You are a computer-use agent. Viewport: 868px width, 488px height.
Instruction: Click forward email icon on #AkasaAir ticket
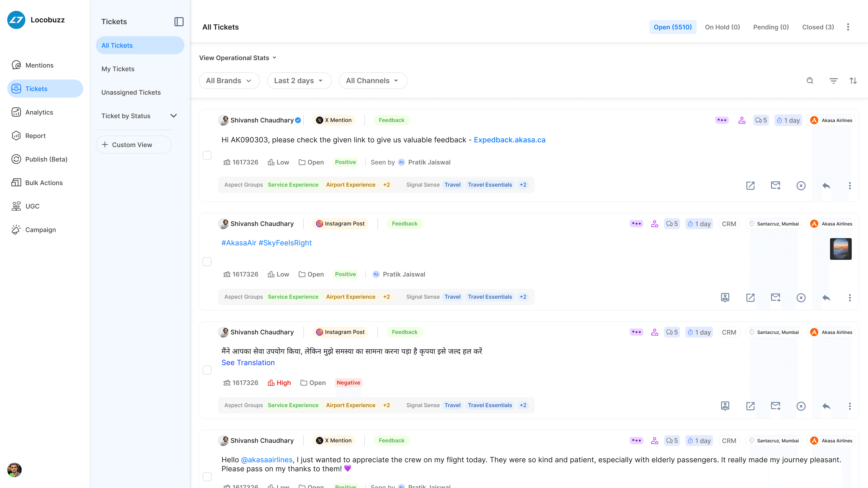[776, 298]
